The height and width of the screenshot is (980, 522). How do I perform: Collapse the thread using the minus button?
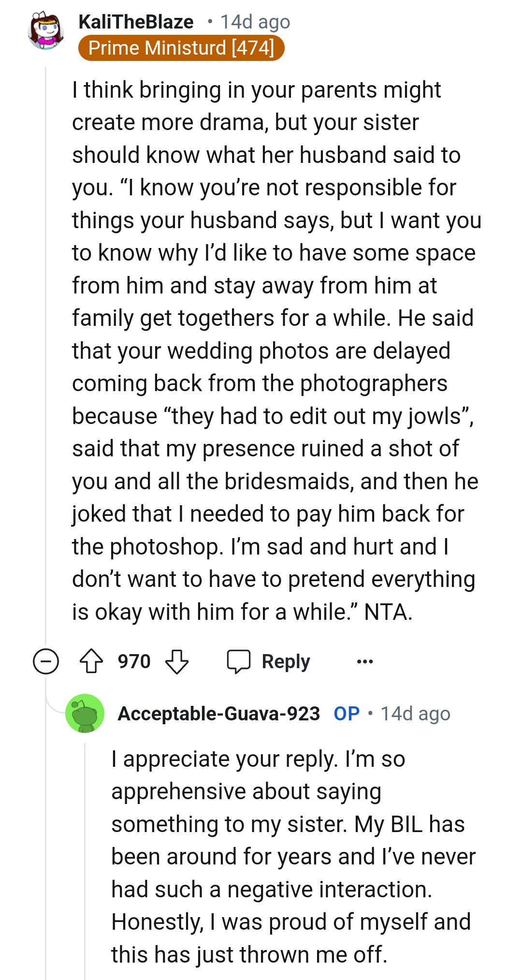click(46, 661)
